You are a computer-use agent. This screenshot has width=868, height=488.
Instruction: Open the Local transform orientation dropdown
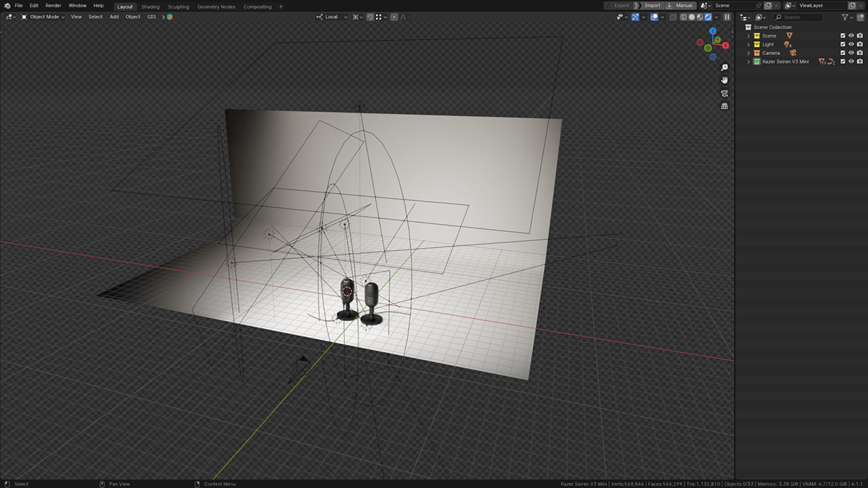(332, 17)
